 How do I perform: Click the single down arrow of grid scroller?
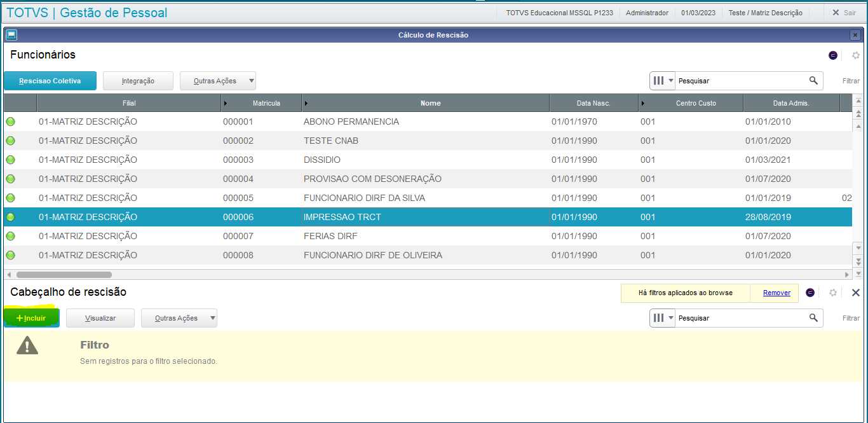858,247
